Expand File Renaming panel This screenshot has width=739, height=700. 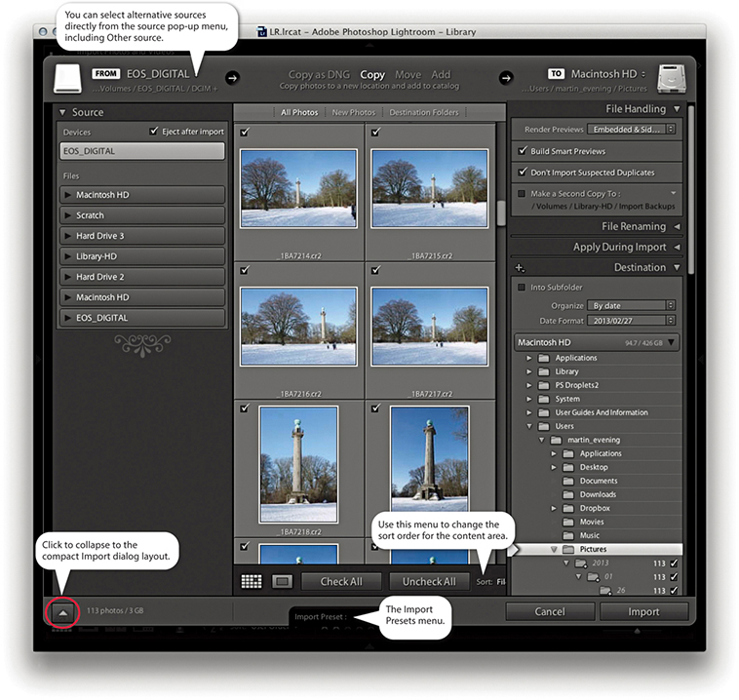(677, 227)
